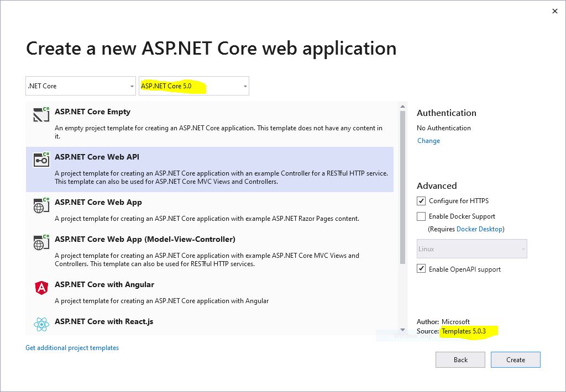This screenshot has height=392, width=566.
Task: Uncheck Configure for HTTPS
Action: pos(422,200)
